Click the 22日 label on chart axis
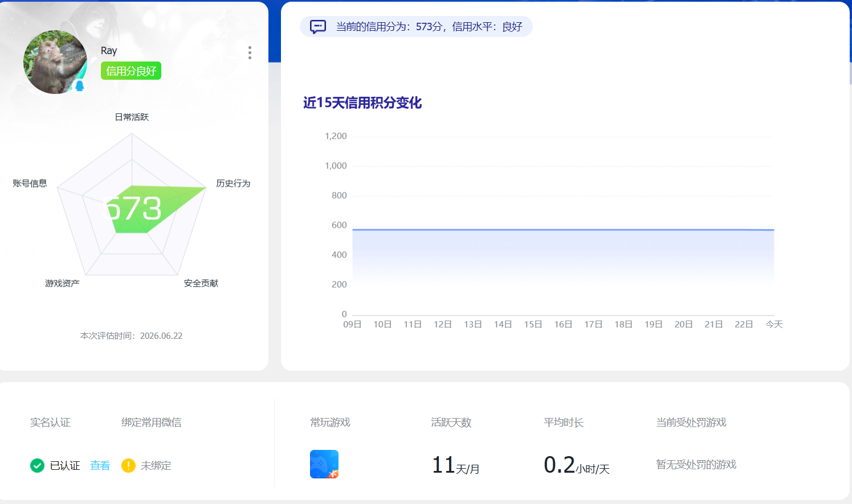The image size is (852, 504). [744, 324]
